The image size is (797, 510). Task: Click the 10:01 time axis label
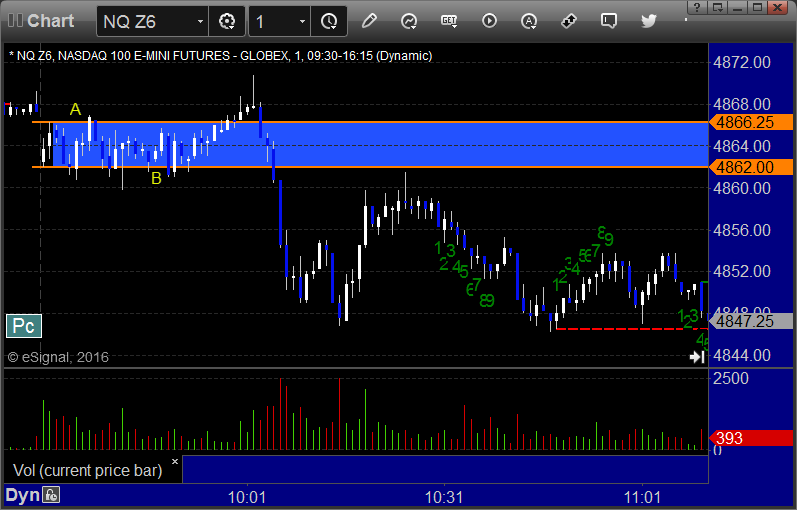pyautogui.click(x=247, y=496)
